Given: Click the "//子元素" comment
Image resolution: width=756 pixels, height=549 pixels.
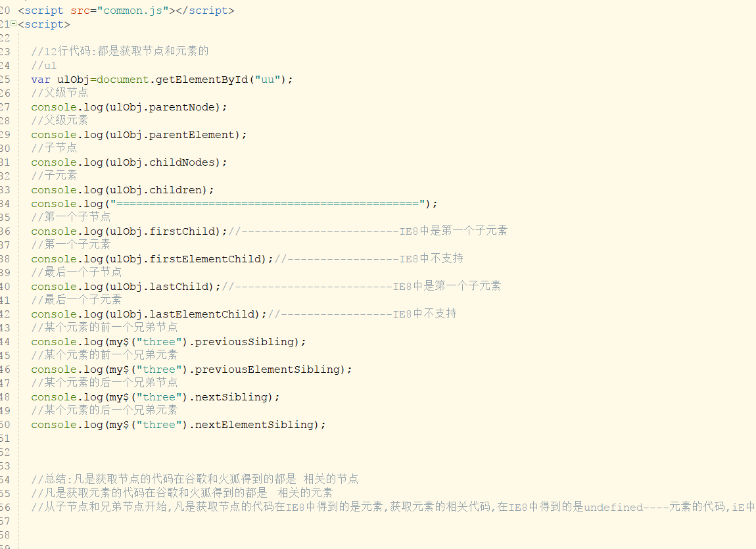Looking at the screenshot, I should tap(54, 175).
